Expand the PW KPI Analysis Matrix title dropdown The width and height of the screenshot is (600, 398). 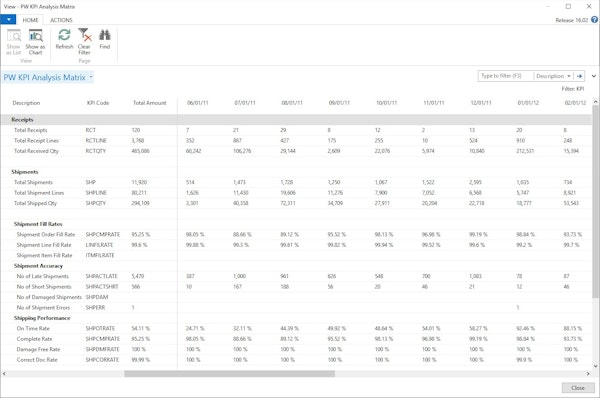pyautogui.click(x=91, y=77)
